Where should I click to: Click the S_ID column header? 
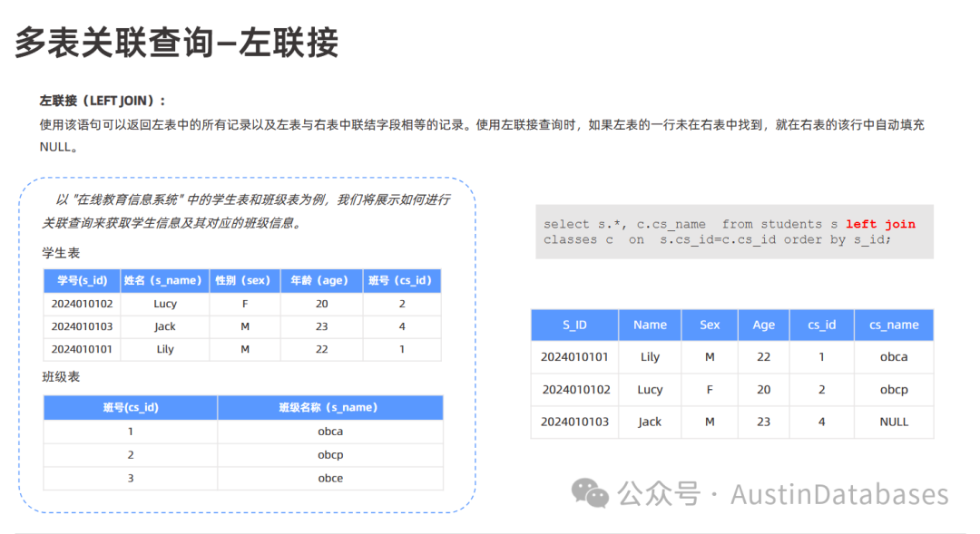pyautogui.click(x=574, y=325)
